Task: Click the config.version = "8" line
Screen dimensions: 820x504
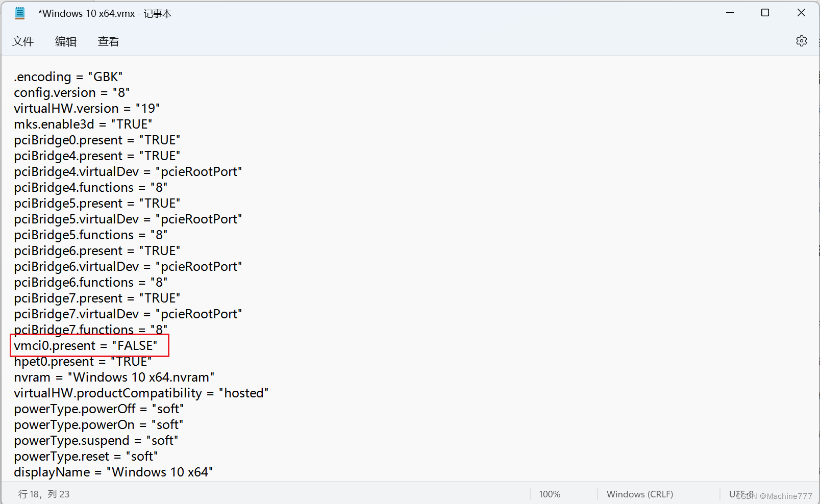Action: click(72, 93)
